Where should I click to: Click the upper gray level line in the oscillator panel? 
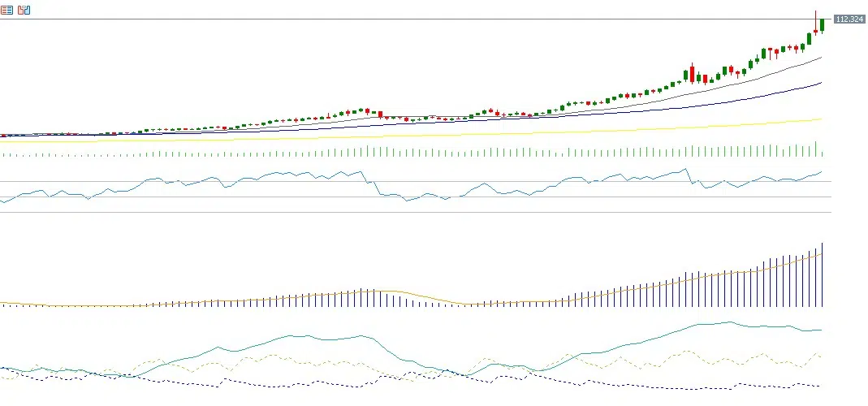pos(406,181)
